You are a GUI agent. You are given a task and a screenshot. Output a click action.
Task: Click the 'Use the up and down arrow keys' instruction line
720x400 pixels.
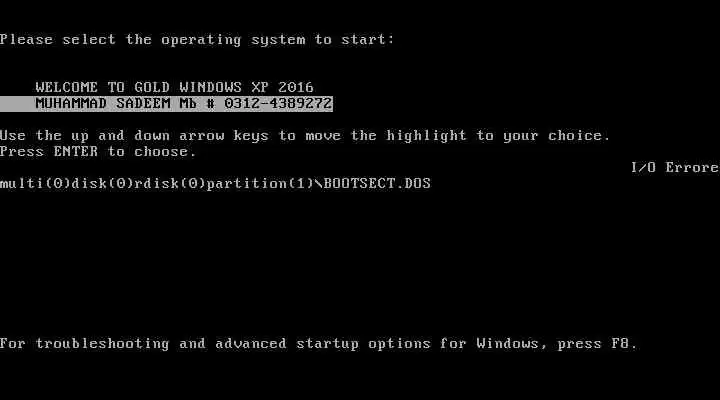point(305,136)
